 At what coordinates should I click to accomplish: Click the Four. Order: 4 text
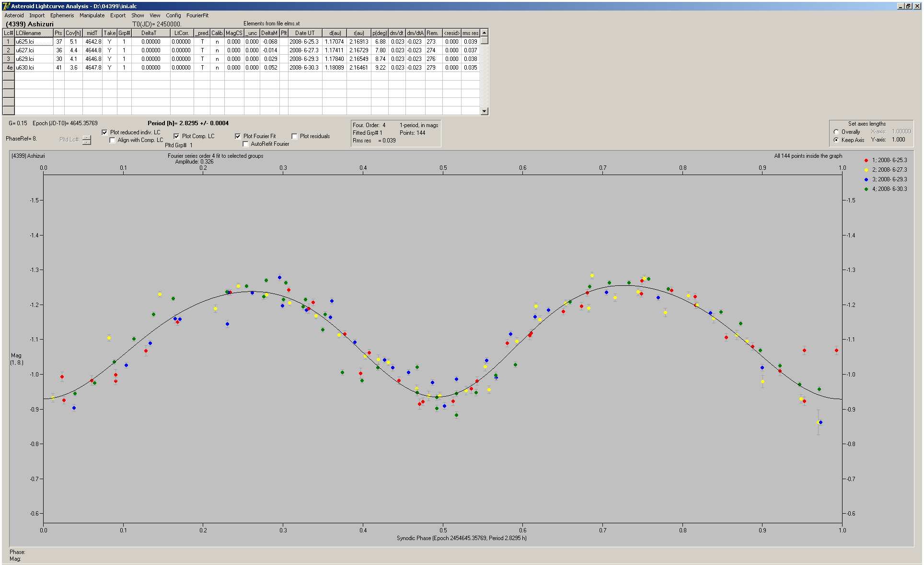pos(369,125)
